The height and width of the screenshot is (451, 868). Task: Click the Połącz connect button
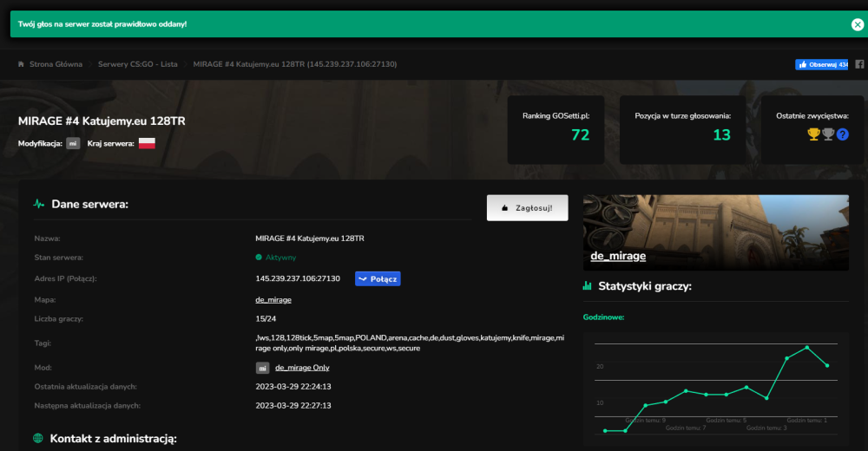(378, 279)
